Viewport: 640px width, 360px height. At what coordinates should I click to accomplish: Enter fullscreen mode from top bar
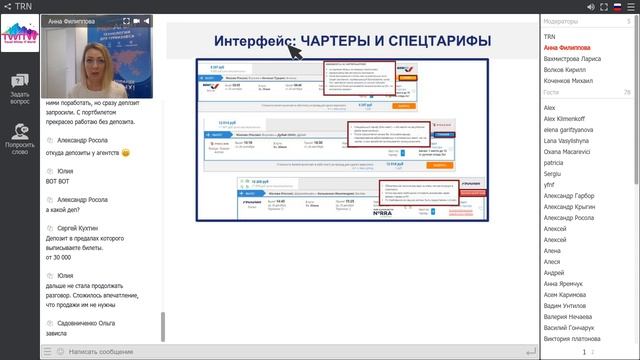coord(604,7)
